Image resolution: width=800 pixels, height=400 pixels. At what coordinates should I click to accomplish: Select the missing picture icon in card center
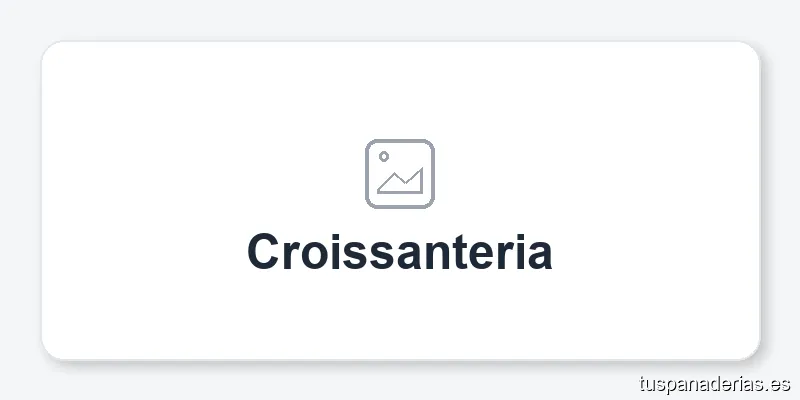(x=400, y=174)
